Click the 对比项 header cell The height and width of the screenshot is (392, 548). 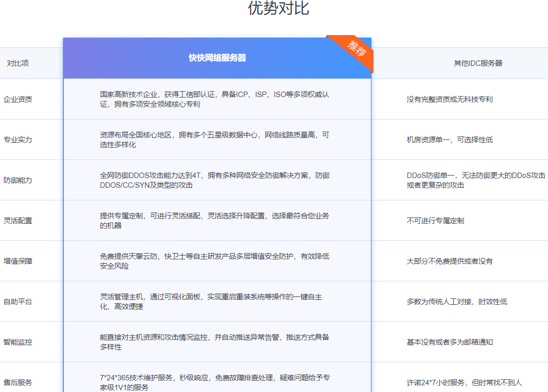point(18,63)
